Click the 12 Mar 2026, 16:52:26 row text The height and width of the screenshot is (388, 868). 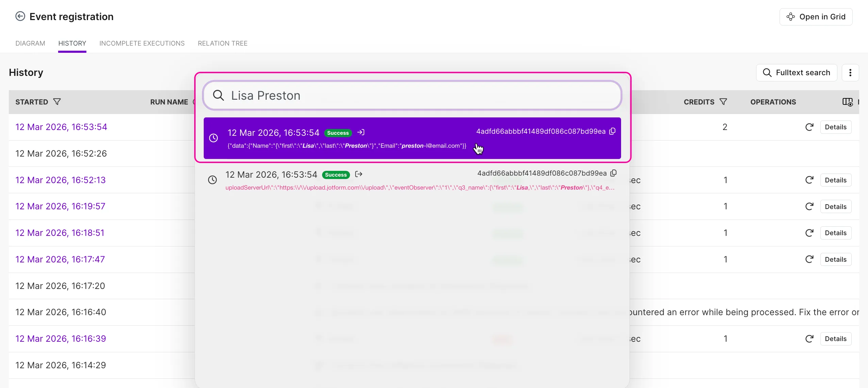(61, 153)
